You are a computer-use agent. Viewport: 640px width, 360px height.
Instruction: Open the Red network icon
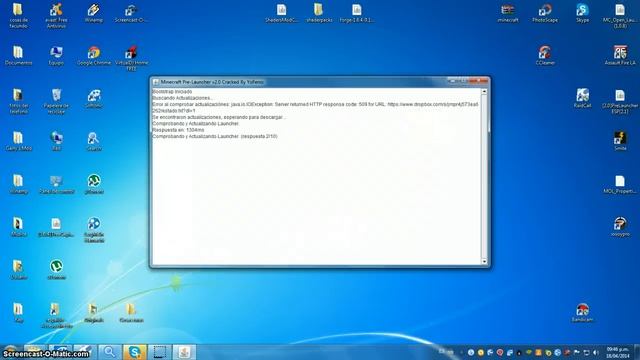click(x=56, y=142)
